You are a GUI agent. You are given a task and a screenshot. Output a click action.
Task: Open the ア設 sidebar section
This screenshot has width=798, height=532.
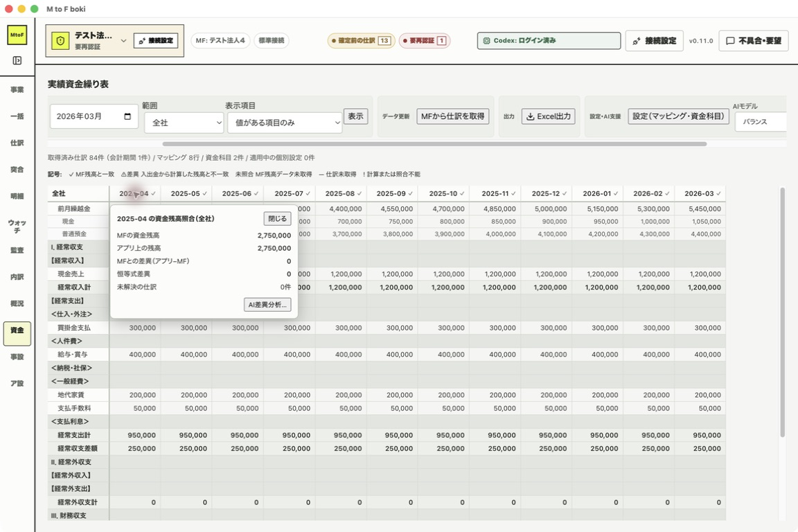17,383
